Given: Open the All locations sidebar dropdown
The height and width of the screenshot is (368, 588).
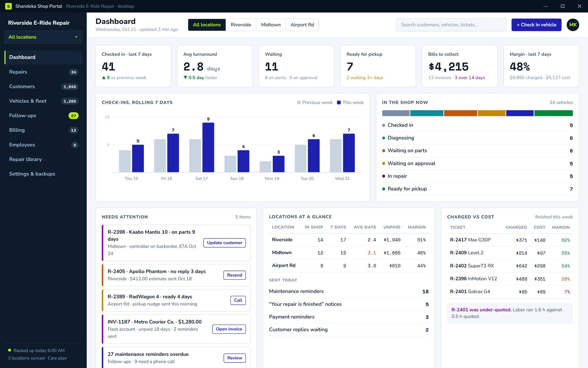Looking at the screenshot, I should tap(43, 37).
